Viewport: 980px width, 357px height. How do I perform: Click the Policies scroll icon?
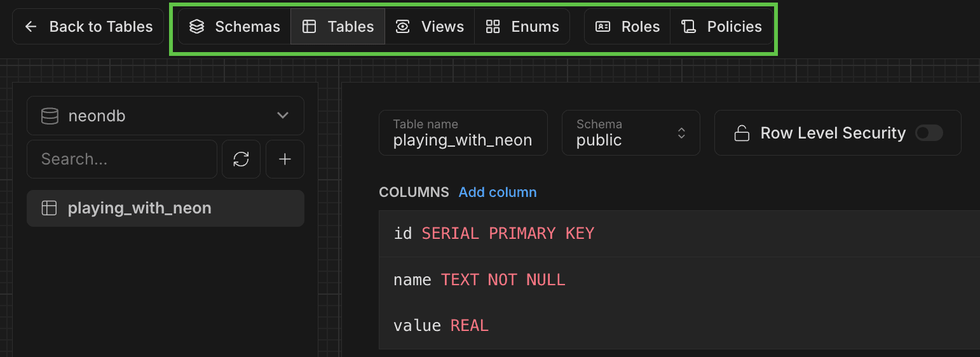tap(688, 27)
